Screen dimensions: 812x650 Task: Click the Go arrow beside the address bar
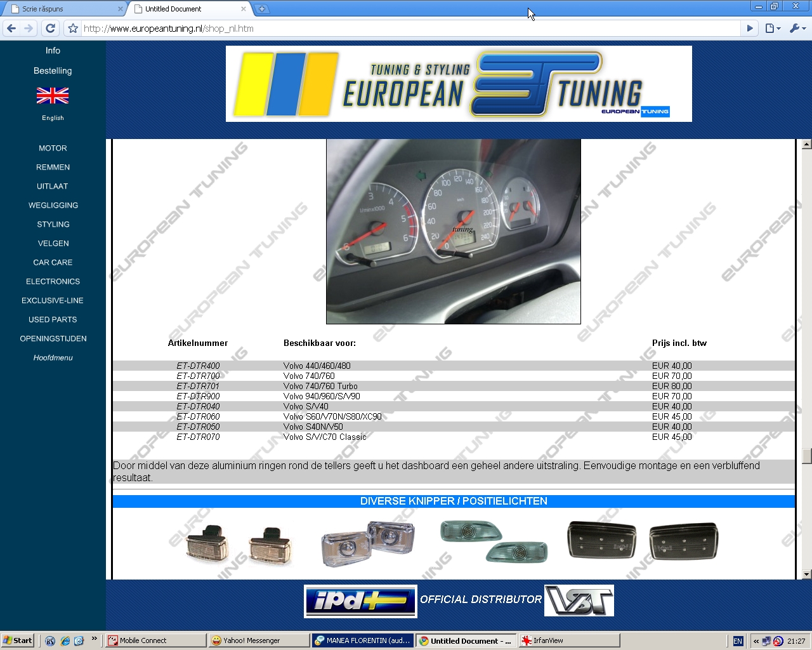pos(749,29)
